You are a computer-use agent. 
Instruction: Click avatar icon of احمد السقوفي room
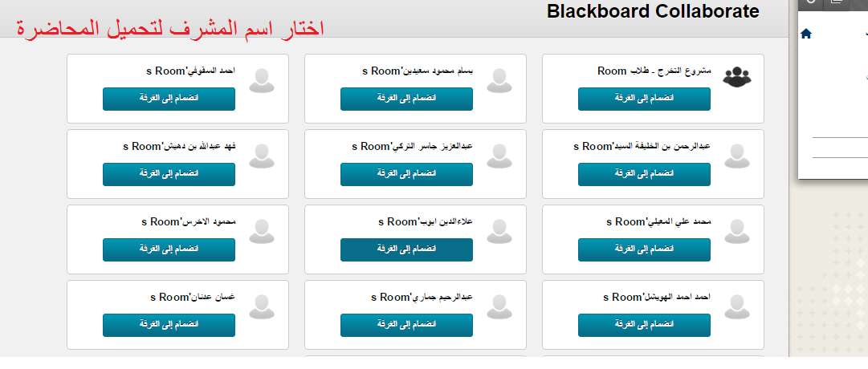point(261,80)
